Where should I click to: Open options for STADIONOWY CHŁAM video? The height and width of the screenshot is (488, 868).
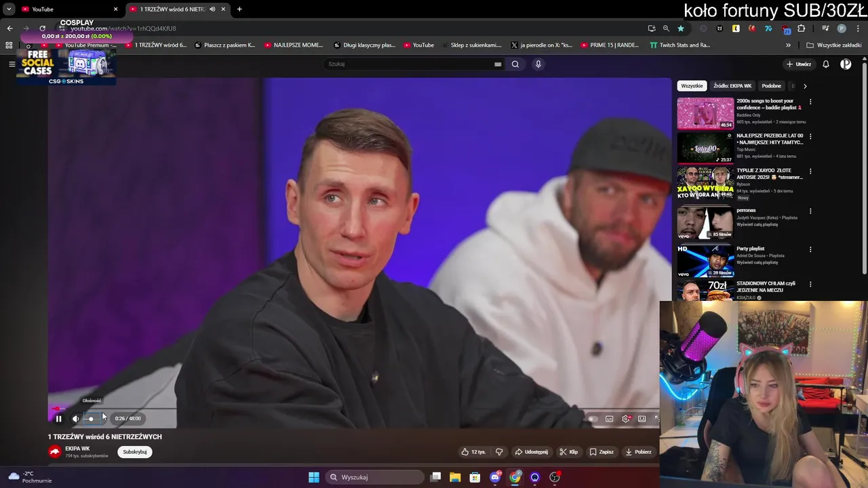pyautogui.click(x=810, y=284)
